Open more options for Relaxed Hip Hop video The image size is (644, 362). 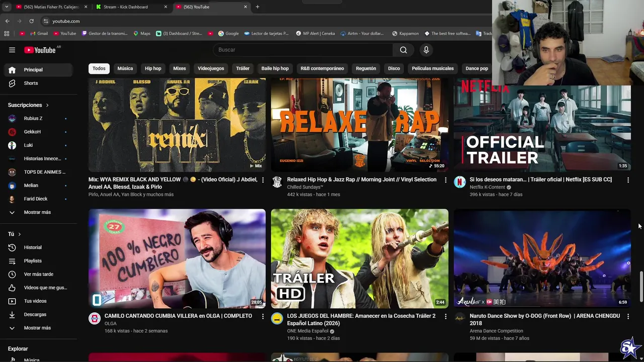(445, 180)
